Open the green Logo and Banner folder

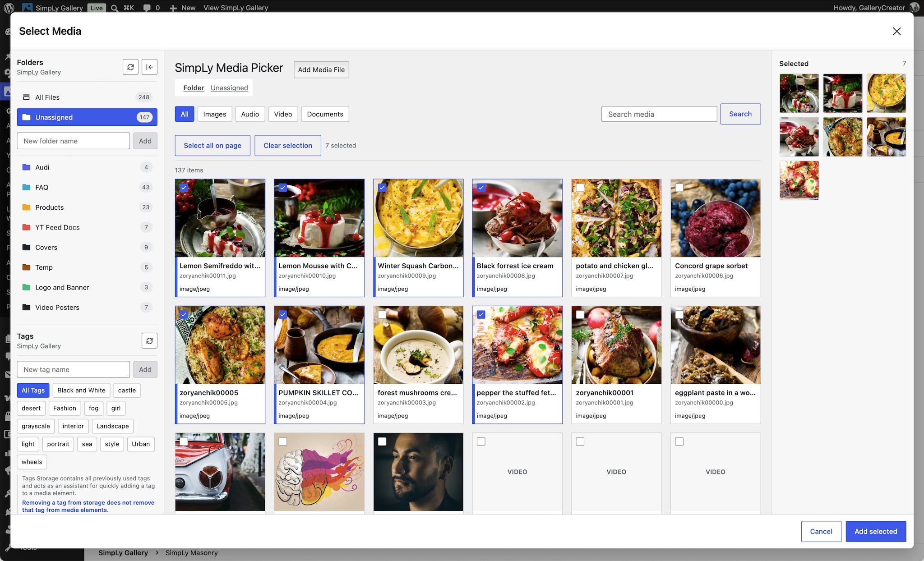pyautogui.click(x=26, y=287)
